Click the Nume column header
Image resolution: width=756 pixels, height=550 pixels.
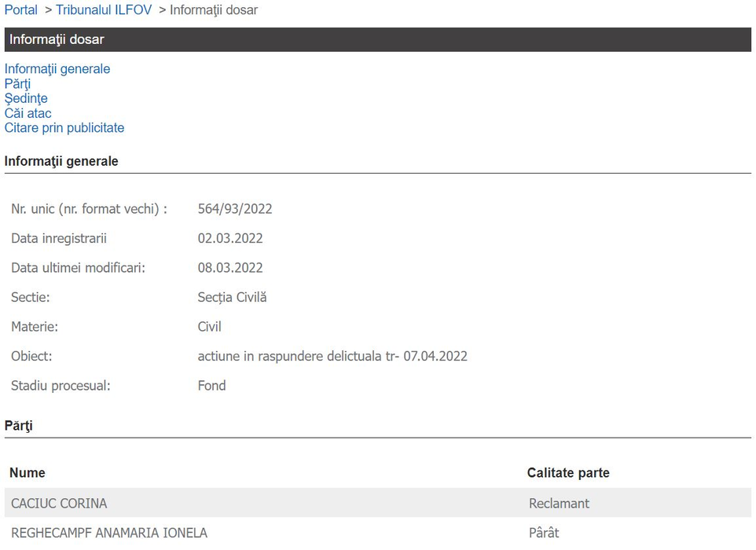[28, 472]
